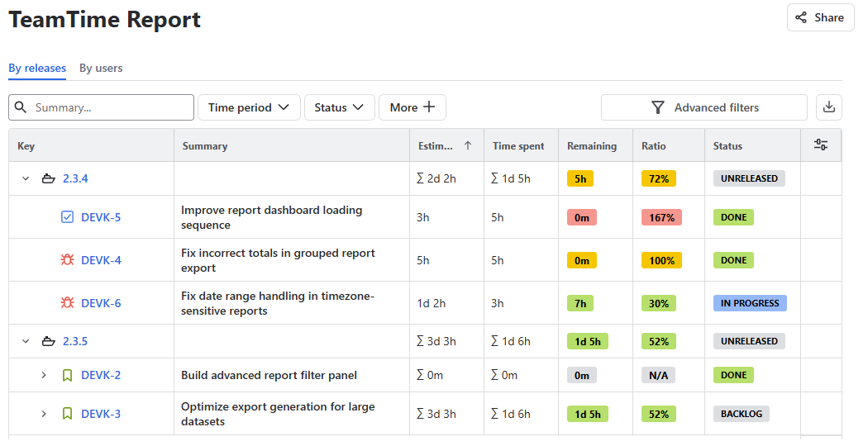The image size is (868, 446).
Task: Open the Status filter dropdown
Action: [x=339, y=107]
